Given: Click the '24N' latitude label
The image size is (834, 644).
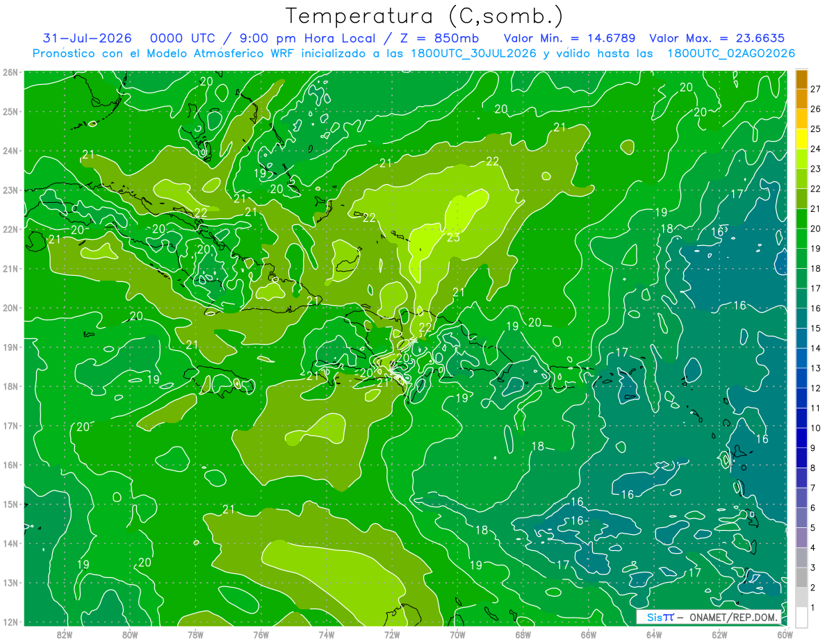Looking at the screenshot, I should coord(10,151).
